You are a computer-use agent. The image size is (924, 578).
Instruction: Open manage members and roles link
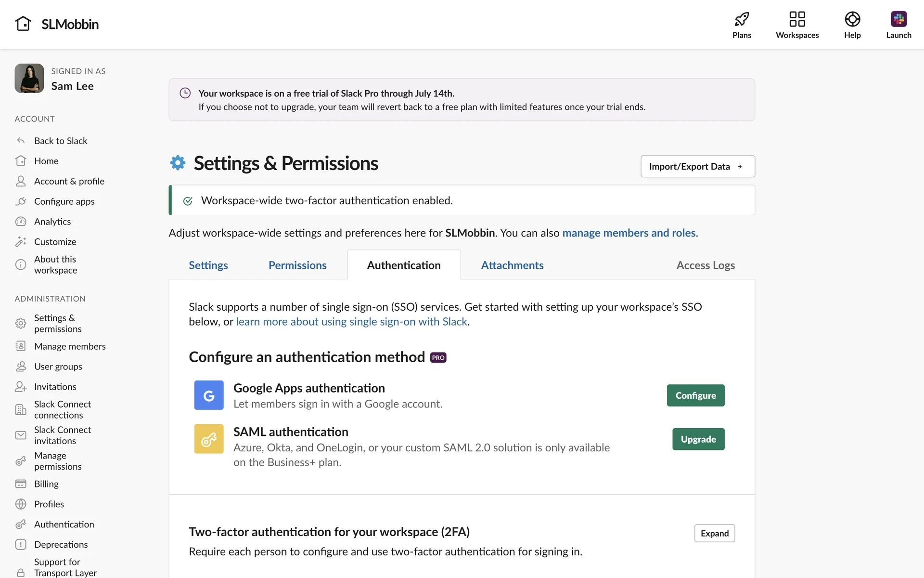[x=629, y=233]
